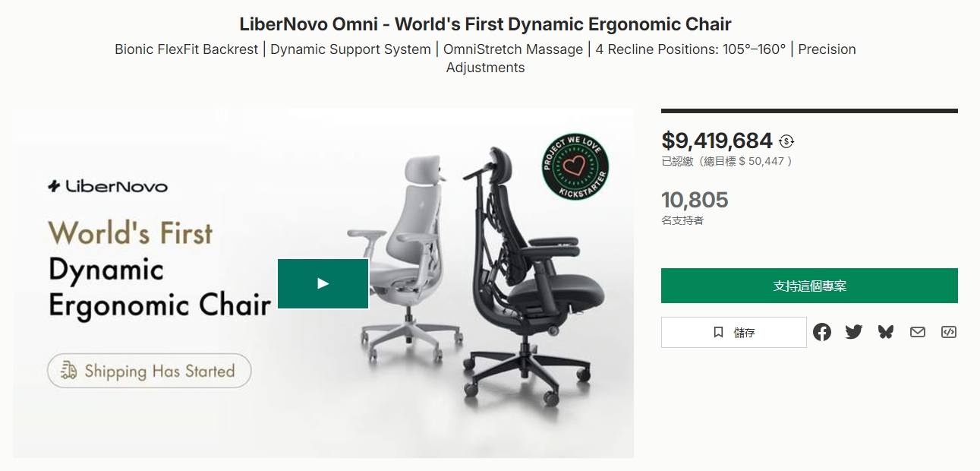Click the currency conversion icon beside $9,419,684
This screenshot has height=471, width=980.
(x=786, y=141)
